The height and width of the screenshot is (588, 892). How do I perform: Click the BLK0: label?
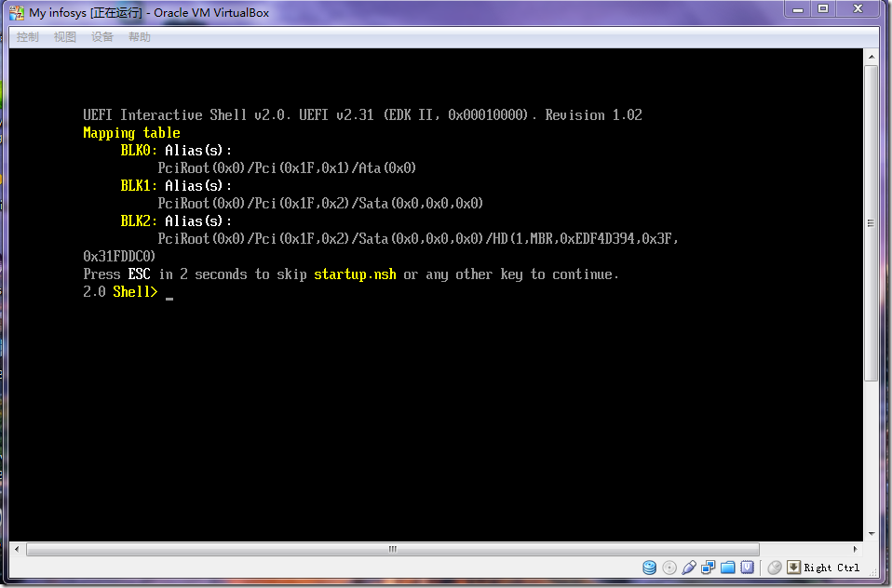click(139, 151)
